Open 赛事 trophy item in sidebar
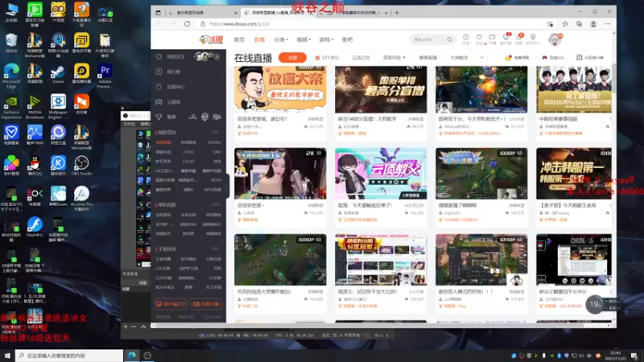The height and width of the screenshot is (362, 644). point(167,117)
